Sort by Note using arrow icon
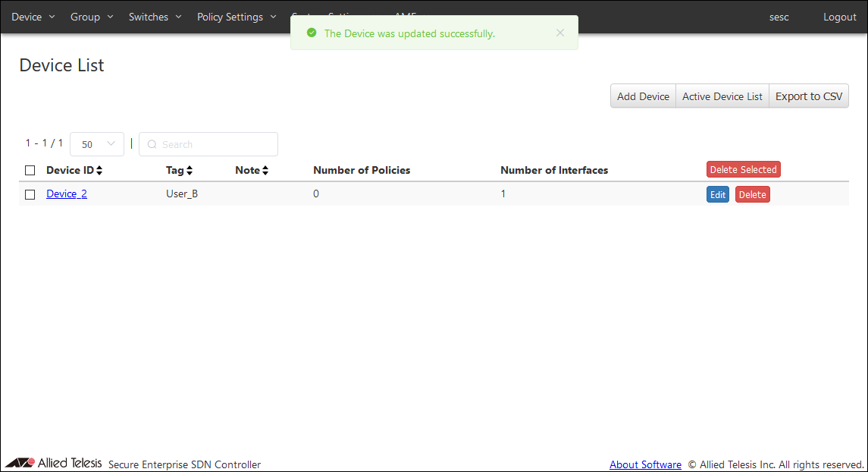Viewport: 868px width, 472px height. (x=265, y=171)
